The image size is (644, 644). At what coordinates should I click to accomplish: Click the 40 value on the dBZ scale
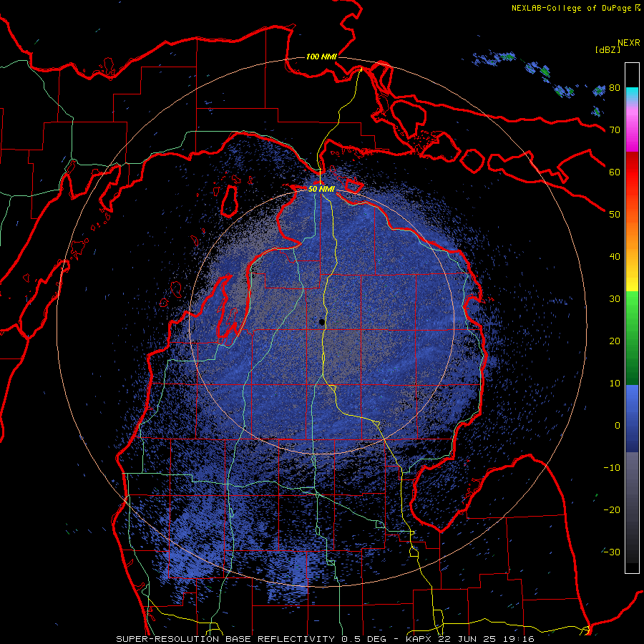click(615, 257)
